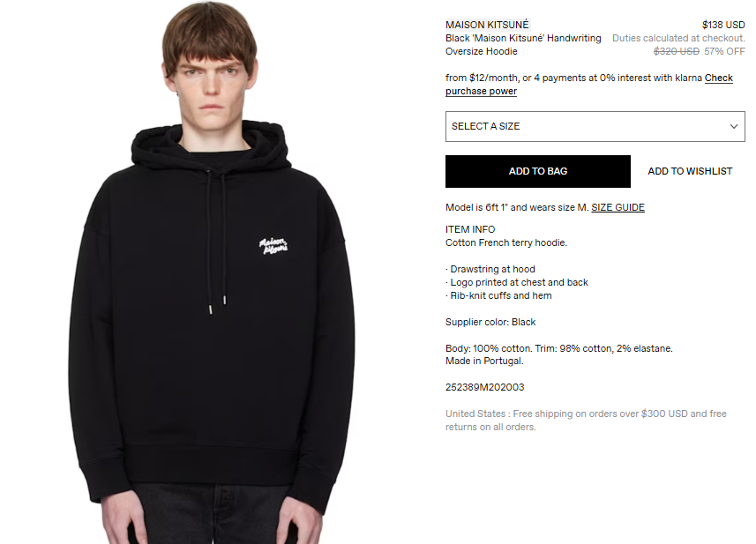This screenshot has height=544, width=756.
Task: Expand the size dropdown chevron arrow
Action: point(733,126)
